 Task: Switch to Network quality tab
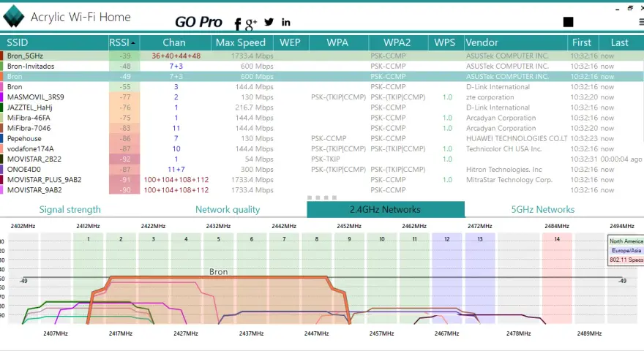[228, 209]
